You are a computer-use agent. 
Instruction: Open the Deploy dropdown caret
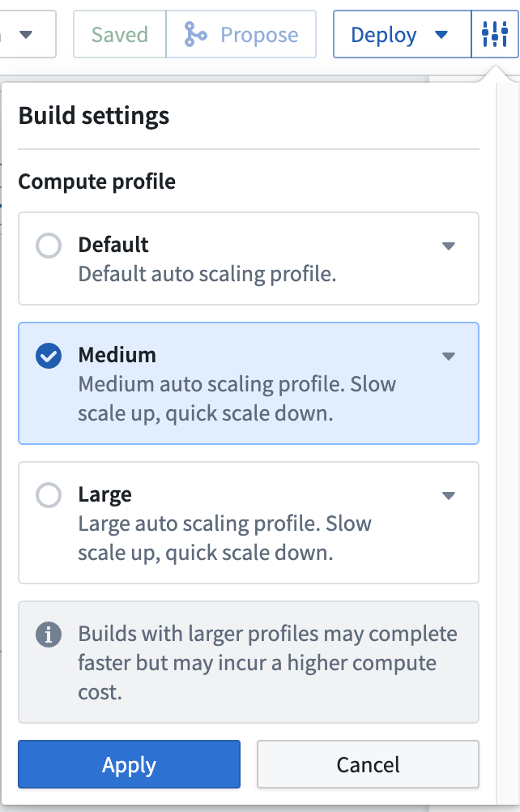tap(441, 35)
